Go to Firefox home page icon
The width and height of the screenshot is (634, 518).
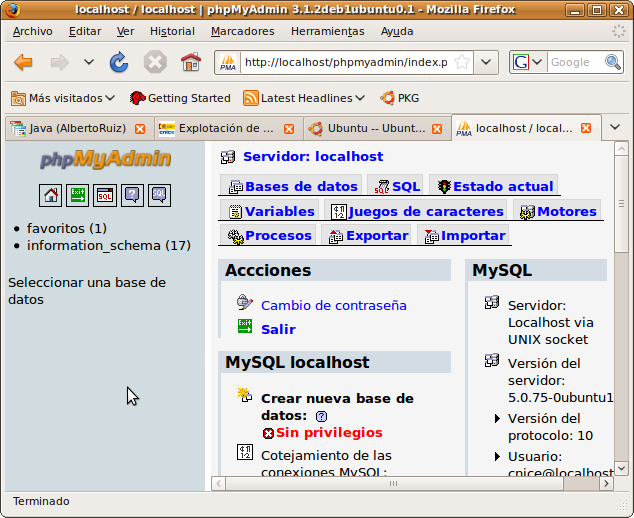(190, 62)
